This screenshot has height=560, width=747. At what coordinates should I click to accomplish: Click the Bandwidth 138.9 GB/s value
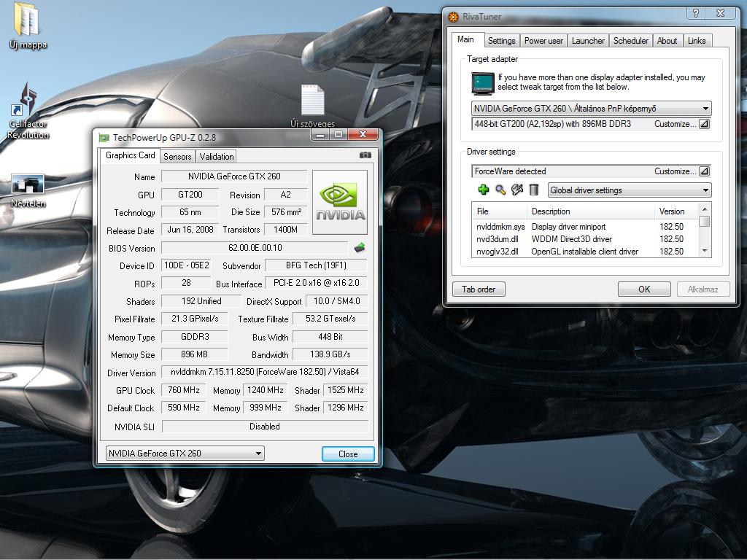pos(330,354)
